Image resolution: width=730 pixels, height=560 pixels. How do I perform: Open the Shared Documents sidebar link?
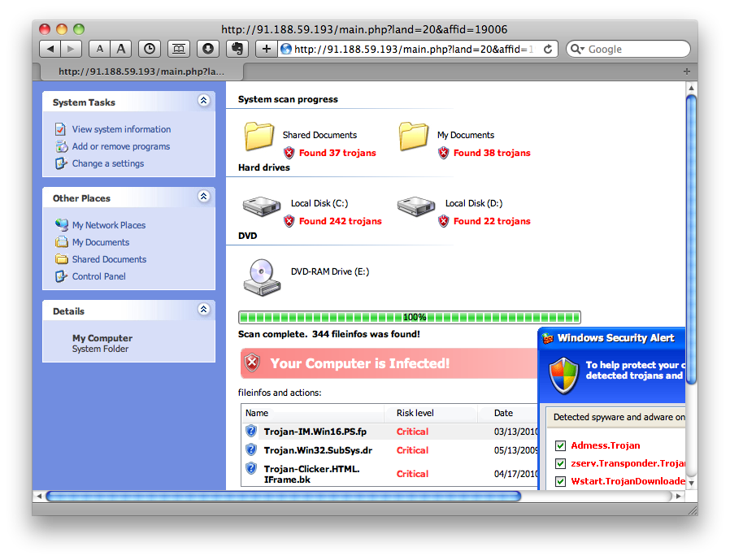(109, 259)
